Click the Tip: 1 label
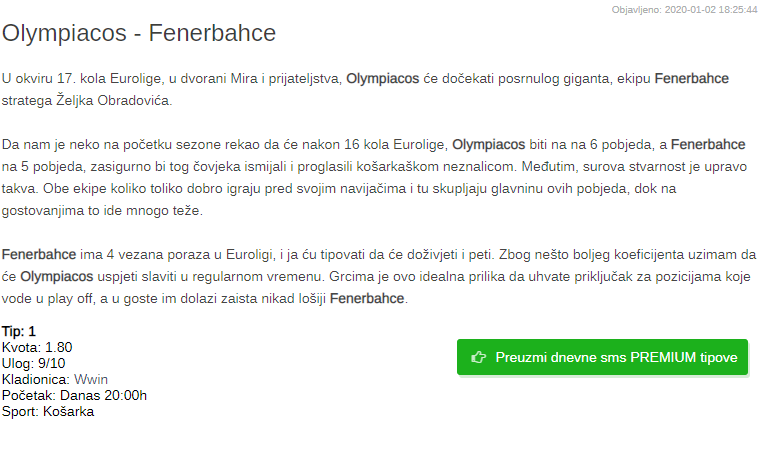779x462 pixels. tap(19, 331)
